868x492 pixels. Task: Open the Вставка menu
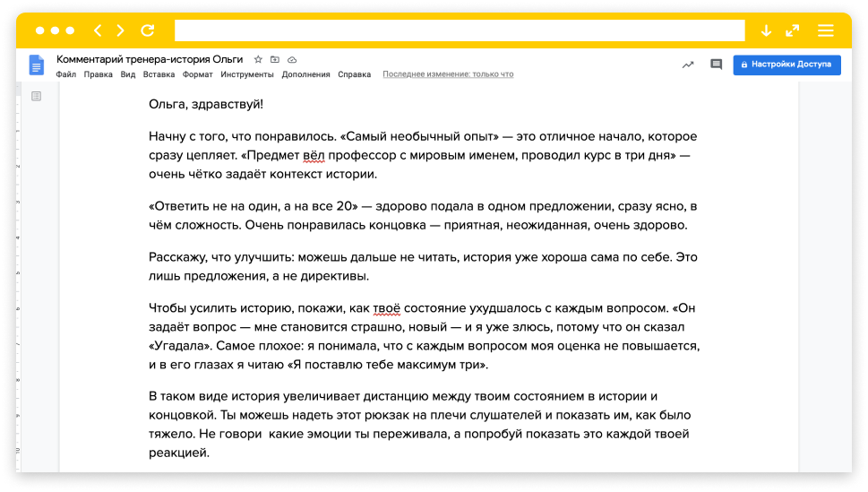[x=159, y=74]
